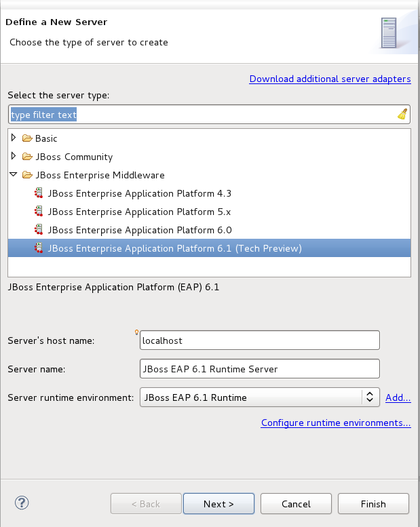Expand the Basic server category

[14, 138]
